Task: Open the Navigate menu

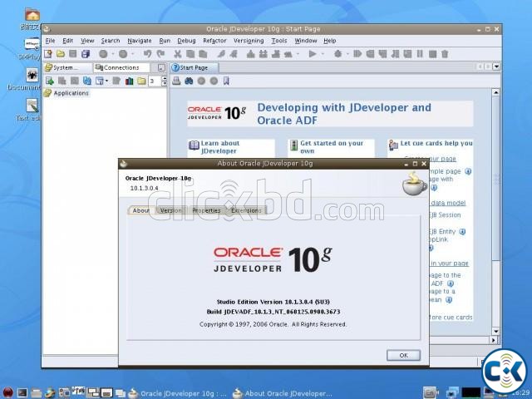Action: click(140, 41)
